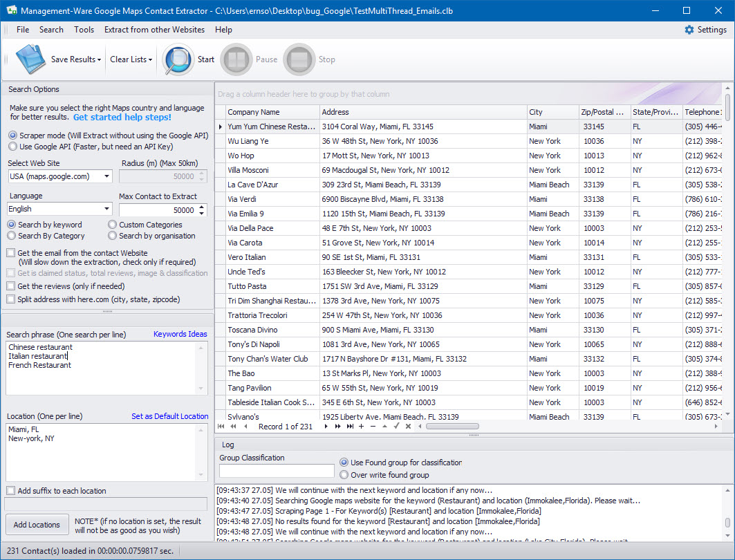The width and height of the screenshot is (735, 560).
Task: Select Use Found group for classification
Action: click(344, 463)
